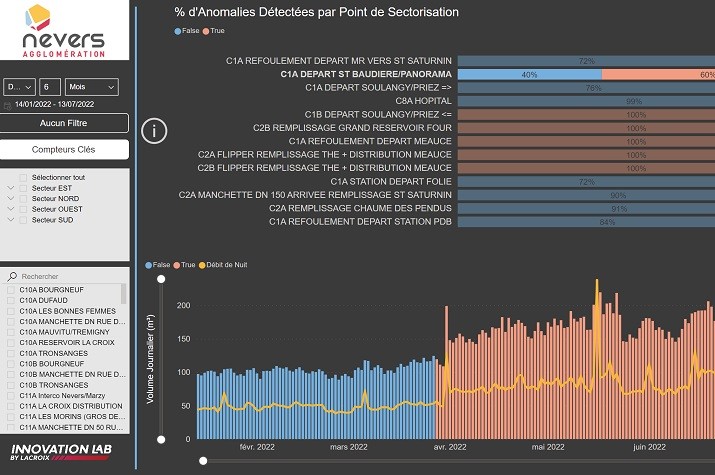Click the date range text 14/01/2022 - 13/07/2022
The width and height of the screenshot is (715, 475).
pos(54,104)
